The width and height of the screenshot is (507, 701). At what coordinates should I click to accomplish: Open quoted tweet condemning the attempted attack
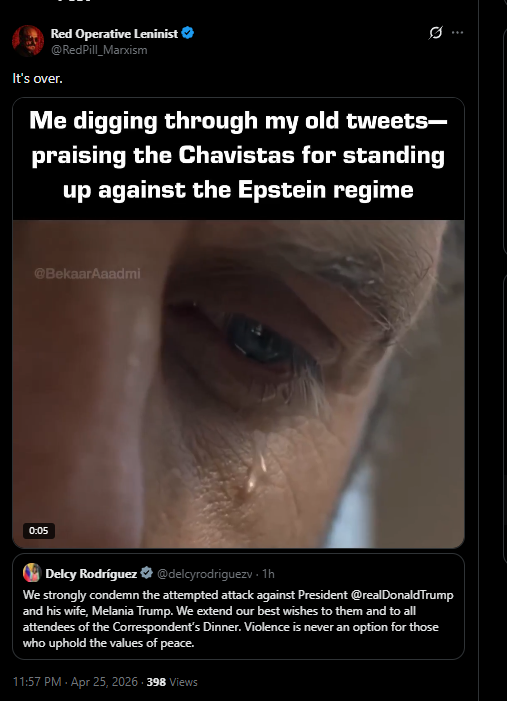click(238, 607)
